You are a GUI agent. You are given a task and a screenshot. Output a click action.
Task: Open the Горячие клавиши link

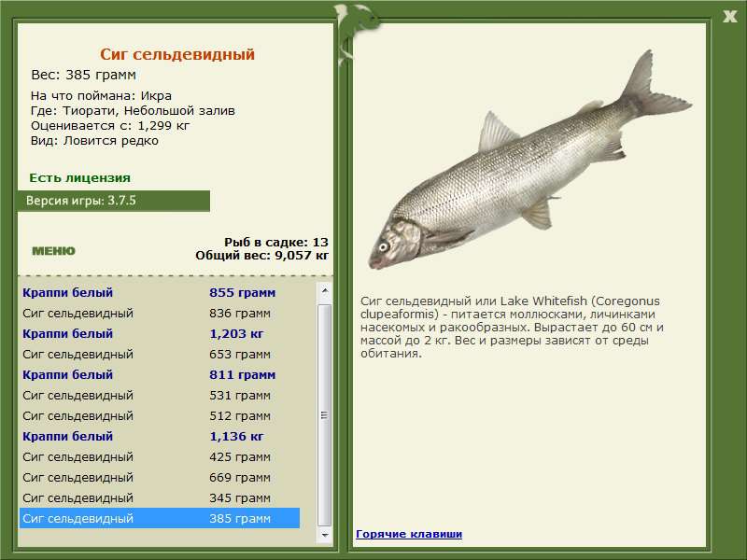(x=409, y=534)
